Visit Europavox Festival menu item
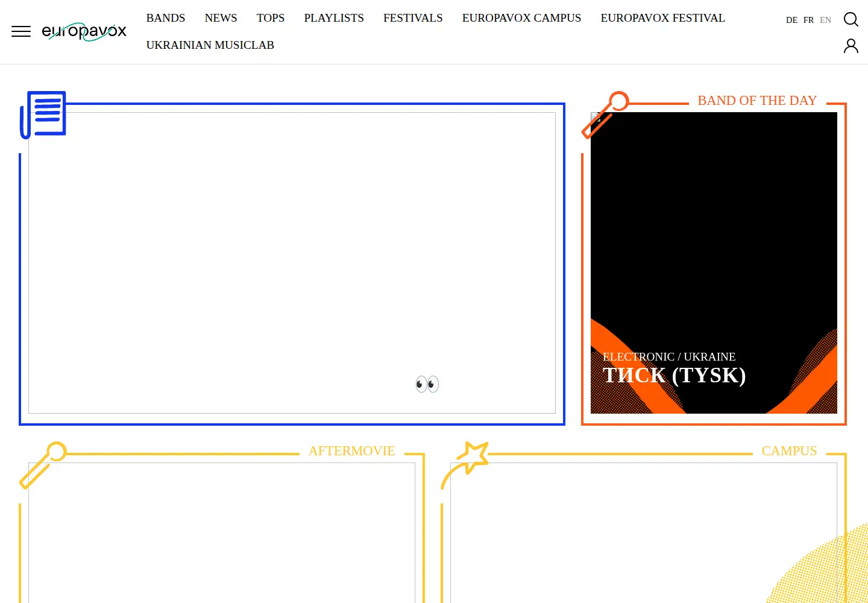 [x=663, y=18]
